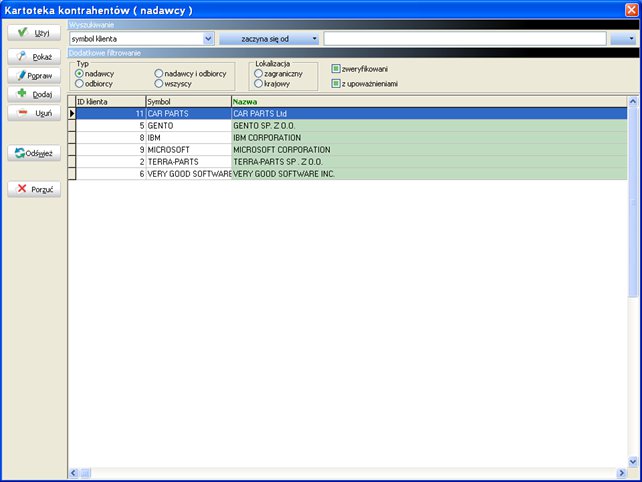Click the pencil icon on Popraw

[21, 75]
